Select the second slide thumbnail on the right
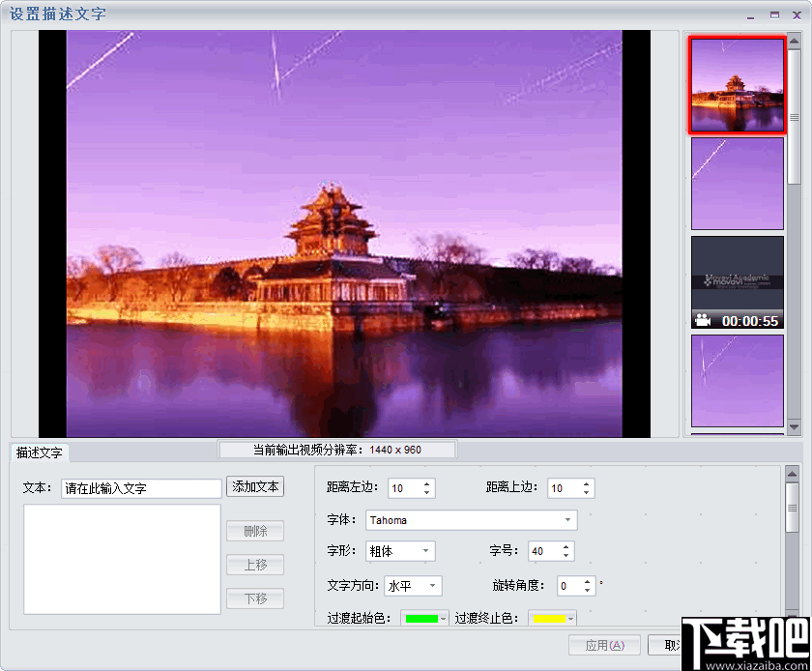812x671 pixels. (x=737, y=184)
